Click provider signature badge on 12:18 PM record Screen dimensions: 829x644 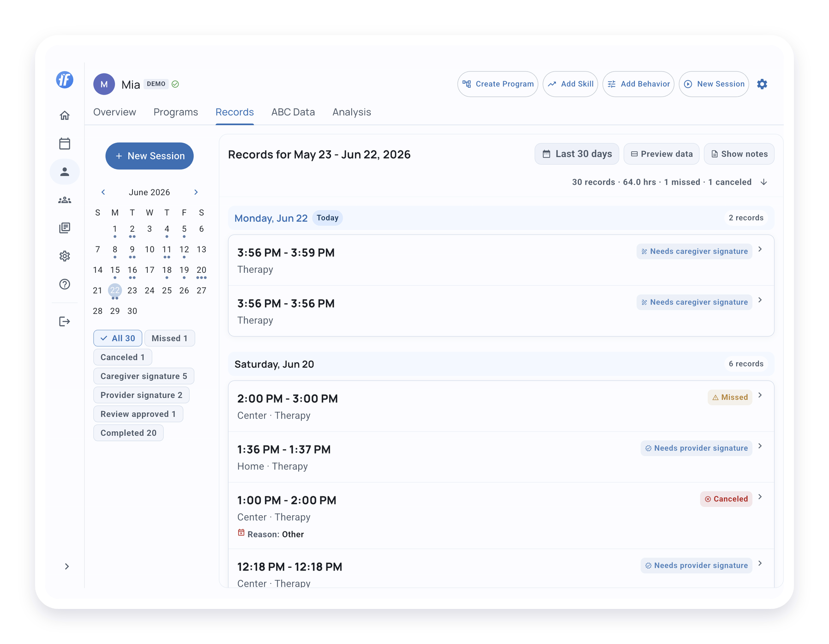(x=696, y=565)
